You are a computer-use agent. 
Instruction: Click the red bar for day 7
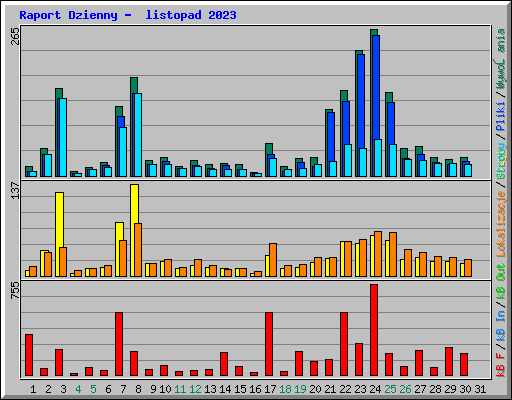click(x=119, y=344)
